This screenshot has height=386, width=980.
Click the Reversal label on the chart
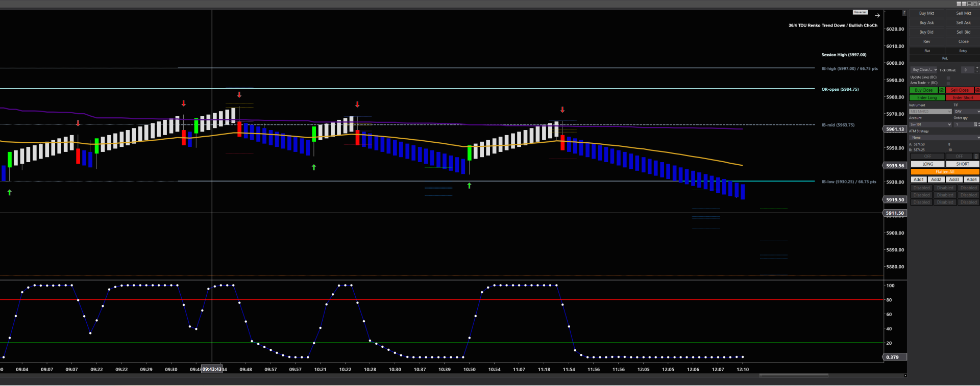(x=860, y=12)
